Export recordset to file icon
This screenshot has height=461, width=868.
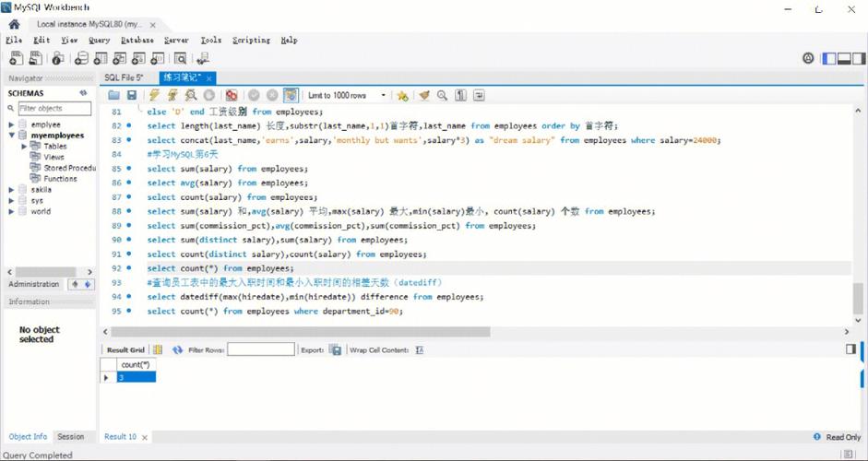[x=335, y=349]
